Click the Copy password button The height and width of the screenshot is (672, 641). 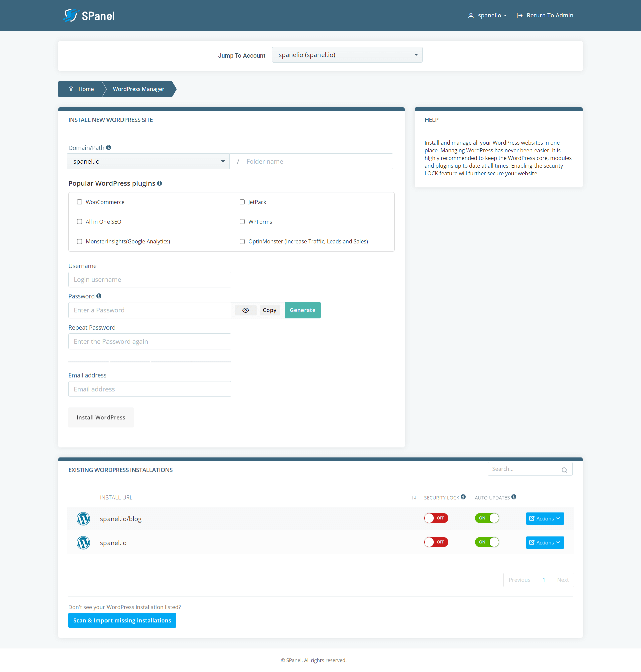point(270,310)
